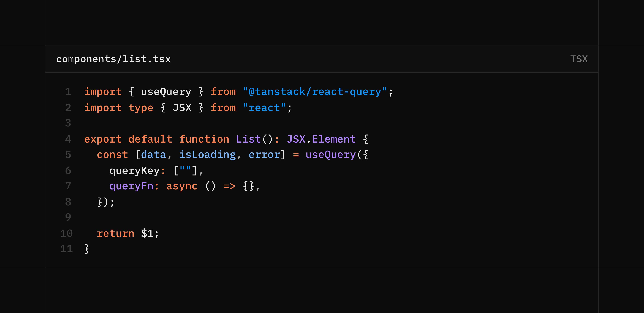
Task: Click the JSX.Element return type
Action: pos(321,139)
